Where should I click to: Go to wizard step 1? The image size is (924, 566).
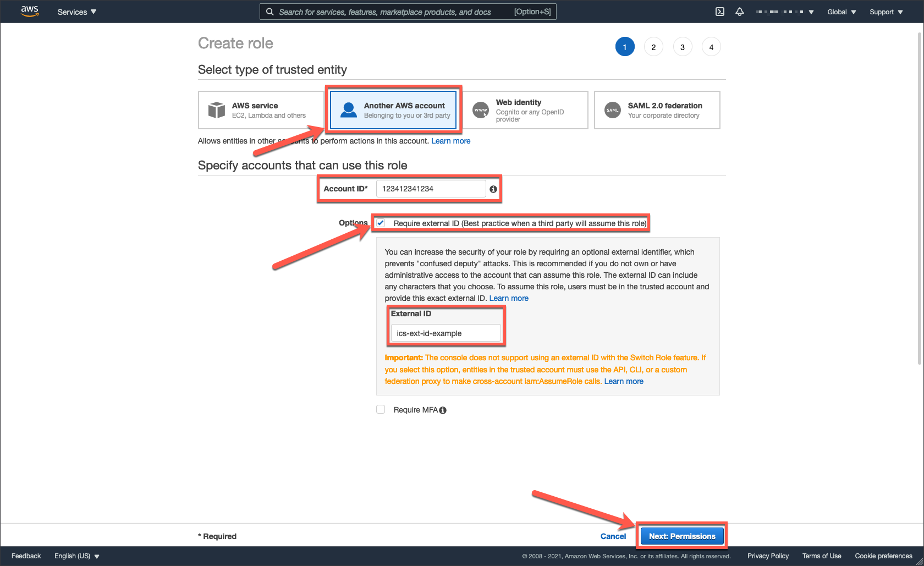625,47
